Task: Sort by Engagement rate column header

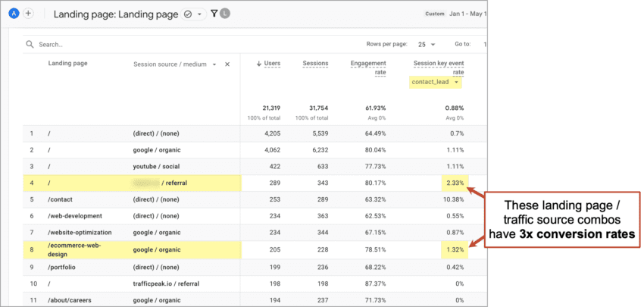Action: tap(368, 67)
